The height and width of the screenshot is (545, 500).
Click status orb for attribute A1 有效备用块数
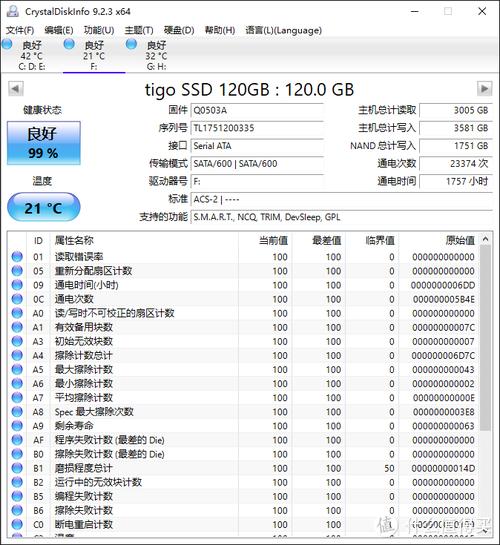(x=17, y=327)
